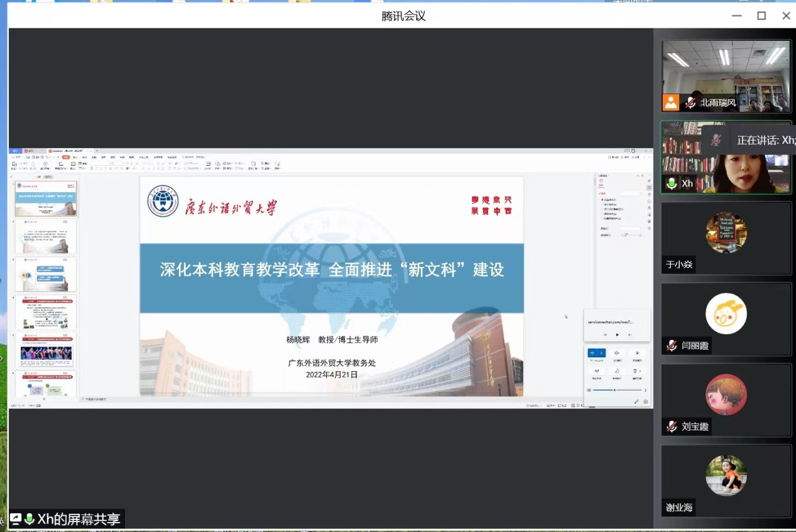Click Xh's microphone icon in the participant tile
Image resolution: width=796 pixels, height=532 pixels.
[x=672, y=183]
